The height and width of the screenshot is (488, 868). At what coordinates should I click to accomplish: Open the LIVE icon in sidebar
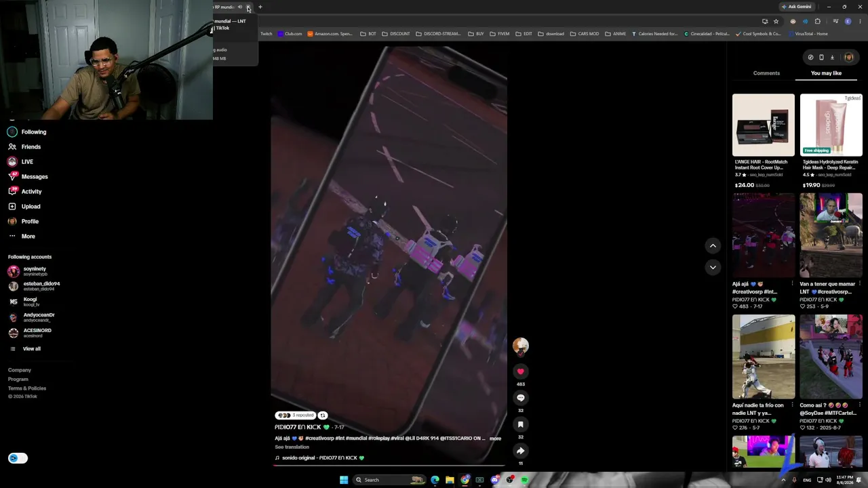[x=12, y=161]
